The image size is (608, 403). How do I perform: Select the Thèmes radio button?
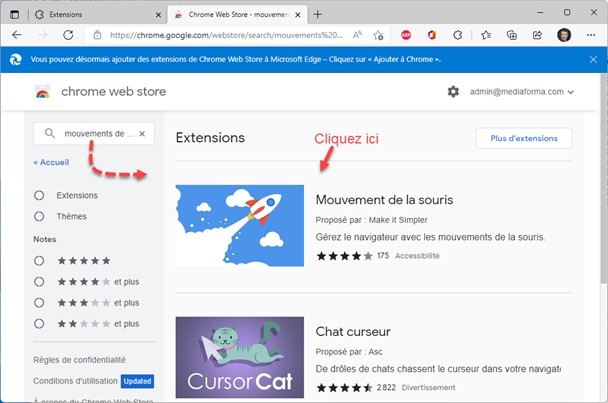click(40, 216)
